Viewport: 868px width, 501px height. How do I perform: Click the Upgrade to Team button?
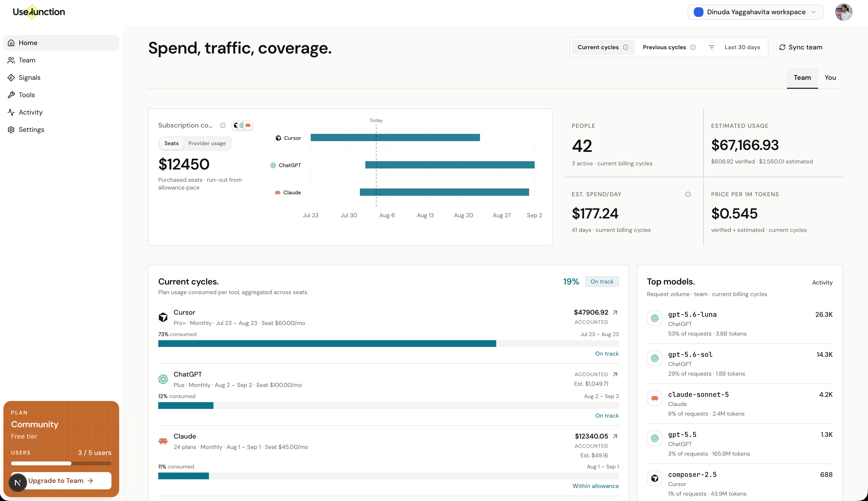click(x=61, y=481)
